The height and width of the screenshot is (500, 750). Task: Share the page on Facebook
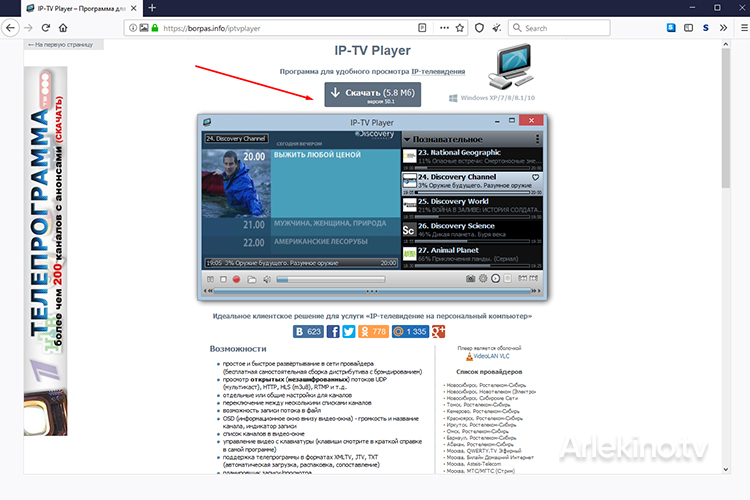333,332
